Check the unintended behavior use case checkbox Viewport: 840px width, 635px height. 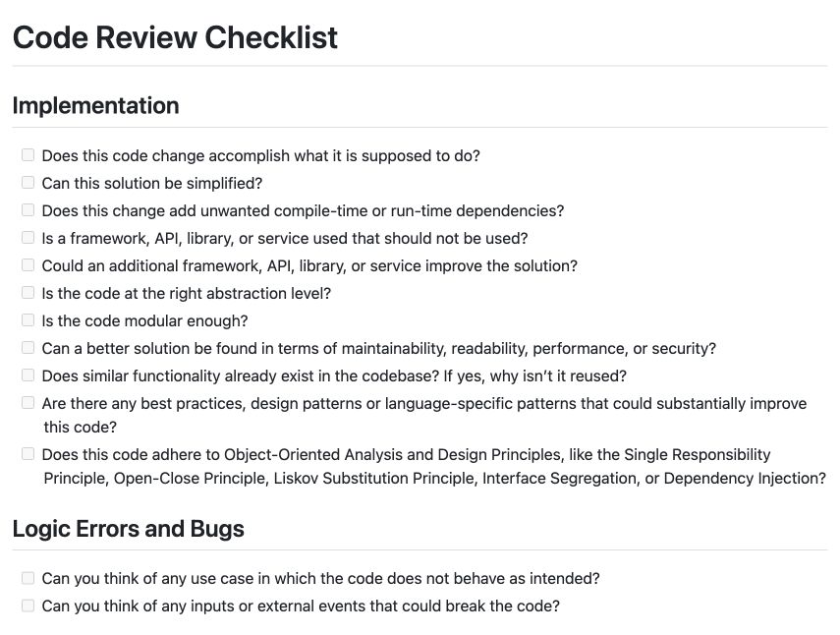point(28,578)
